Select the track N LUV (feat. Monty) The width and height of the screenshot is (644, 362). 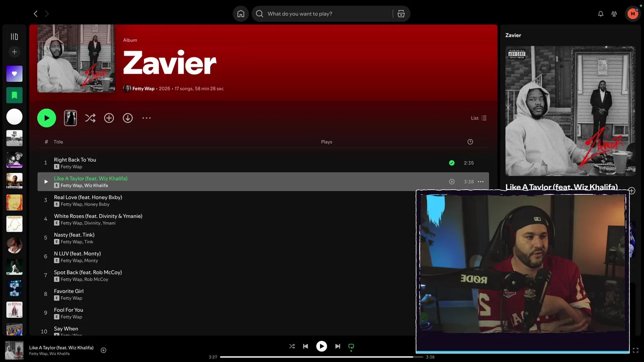point(77,253)
